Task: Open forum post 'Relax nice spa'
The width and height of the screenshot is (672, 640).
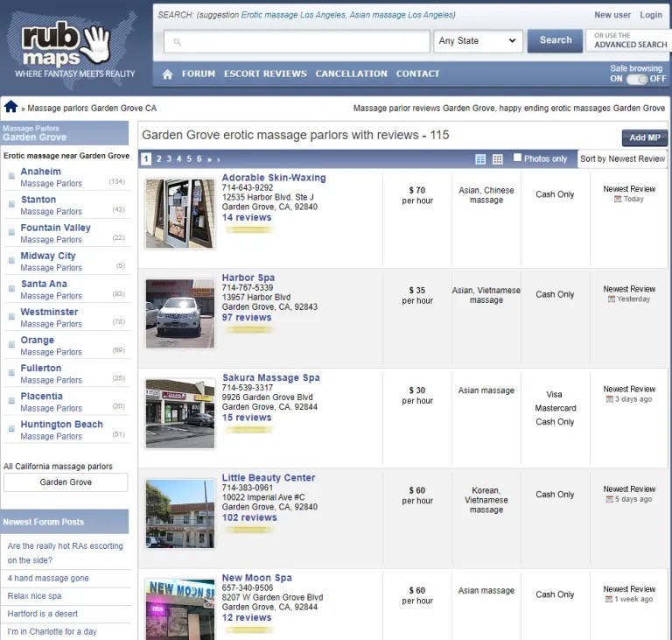Action: (x=34, y=596)
